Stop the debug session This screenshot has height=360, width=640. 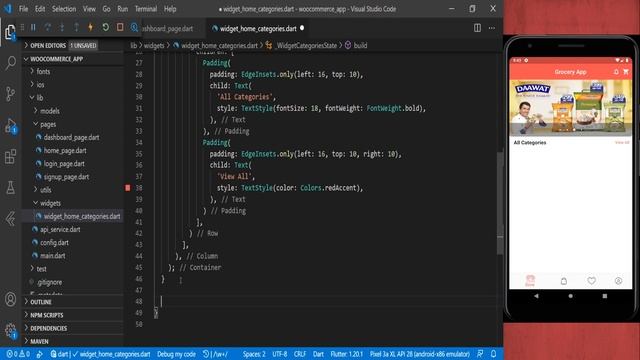point(120,27)
